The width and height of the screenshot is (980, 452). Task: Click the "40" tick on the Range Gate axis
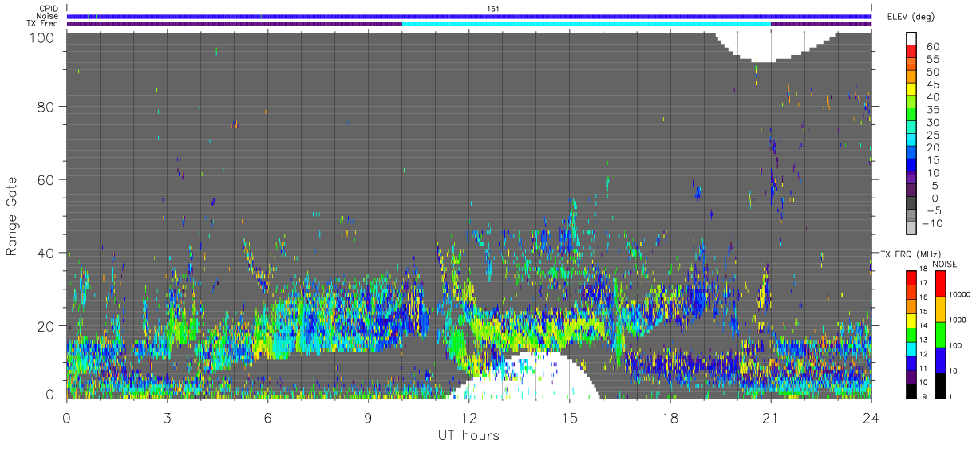click(x=45, y=253)
